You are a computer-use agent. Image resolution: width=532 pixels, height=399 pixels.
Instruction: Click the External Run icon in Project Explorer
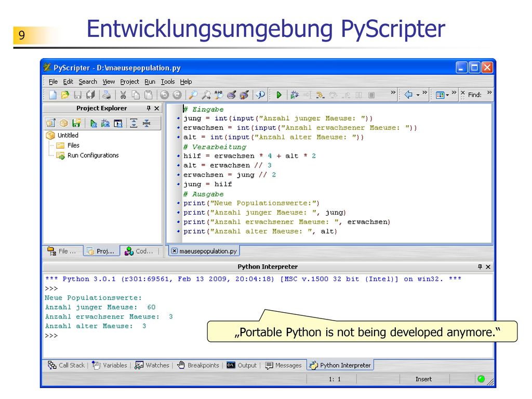click(x=118, y=123)
